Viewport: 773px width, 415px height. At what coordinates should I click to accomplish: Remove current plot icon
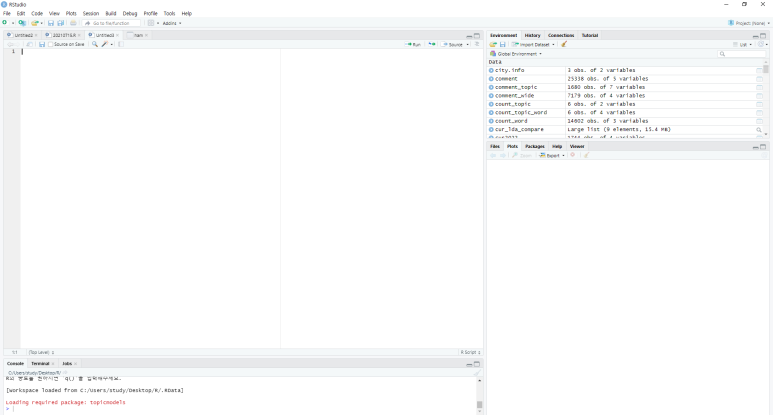(x=572, y=155)
